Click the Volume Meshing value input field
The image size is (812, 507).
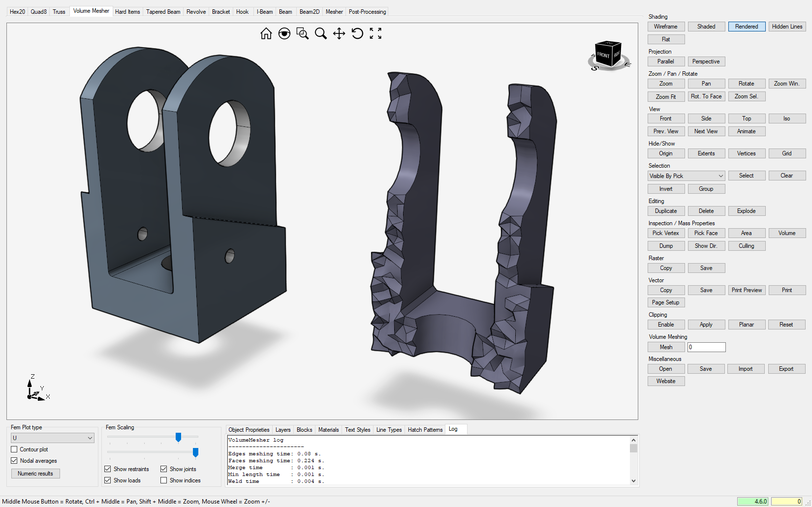tap(706, 347)
